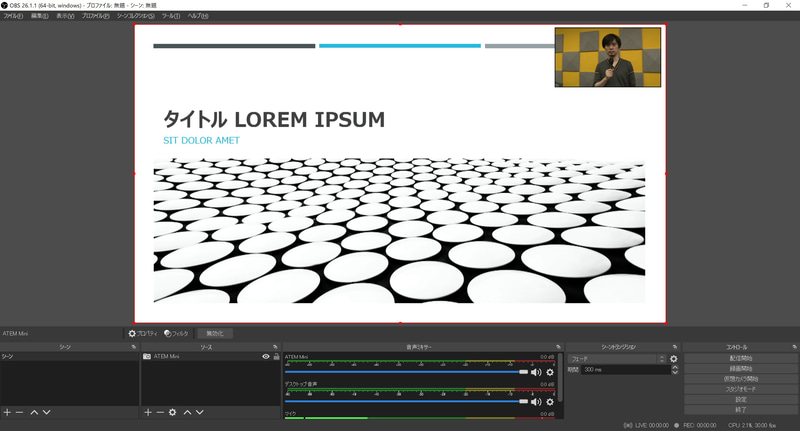
Task: Click 終了 to exit OBS
Action: click(740, 410)
